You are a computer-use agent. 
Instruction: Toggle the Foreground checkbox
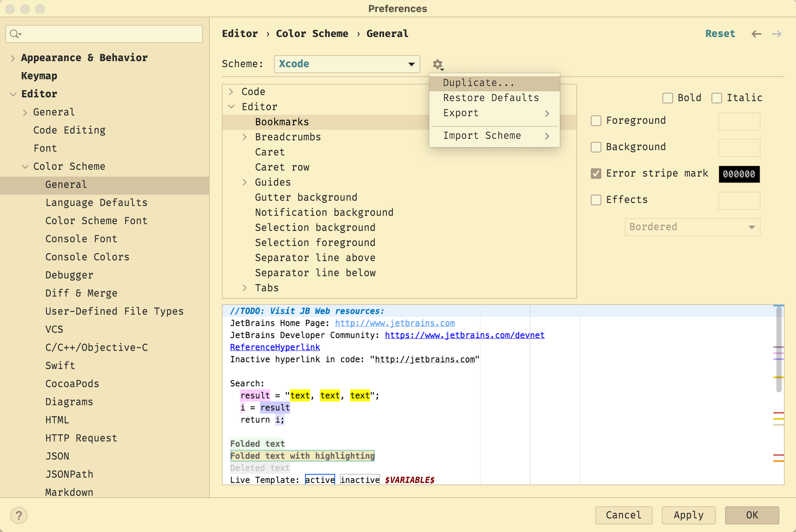(x=596, y=121)
